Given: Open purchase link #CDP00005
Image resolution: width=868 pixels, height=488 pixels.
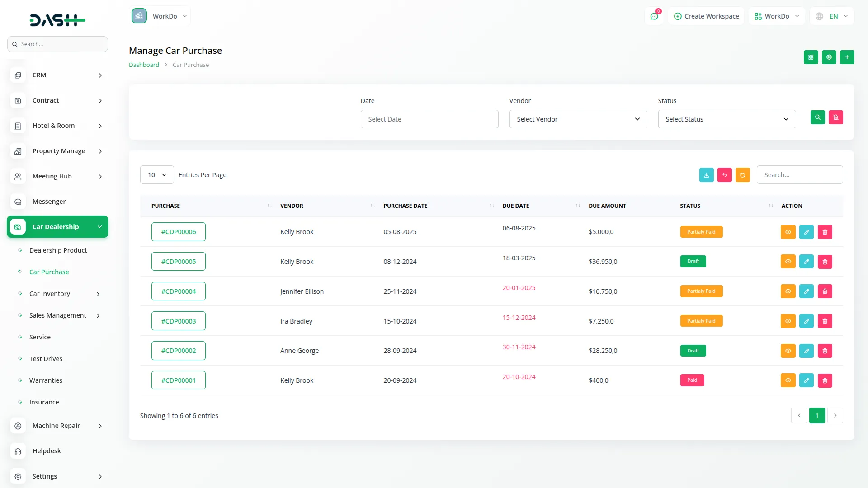Looking at the screenshot, I should coord(178,262).
